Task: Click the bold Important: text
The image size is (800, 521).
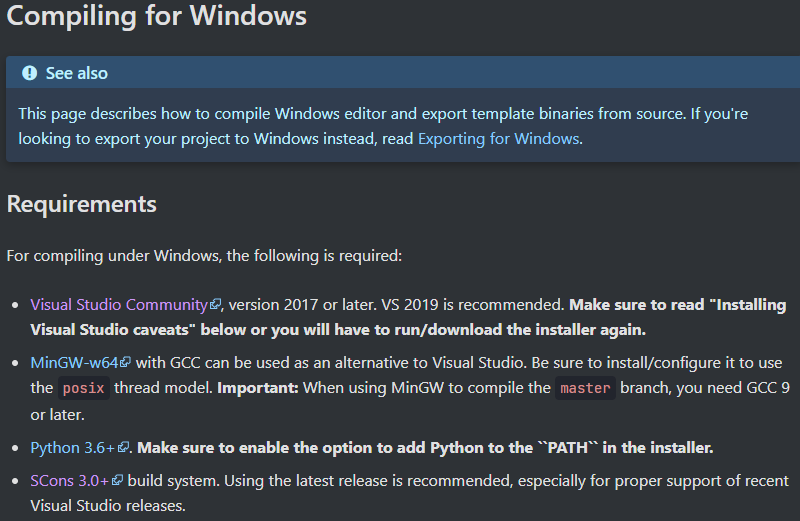Action: tap(258, 388)
